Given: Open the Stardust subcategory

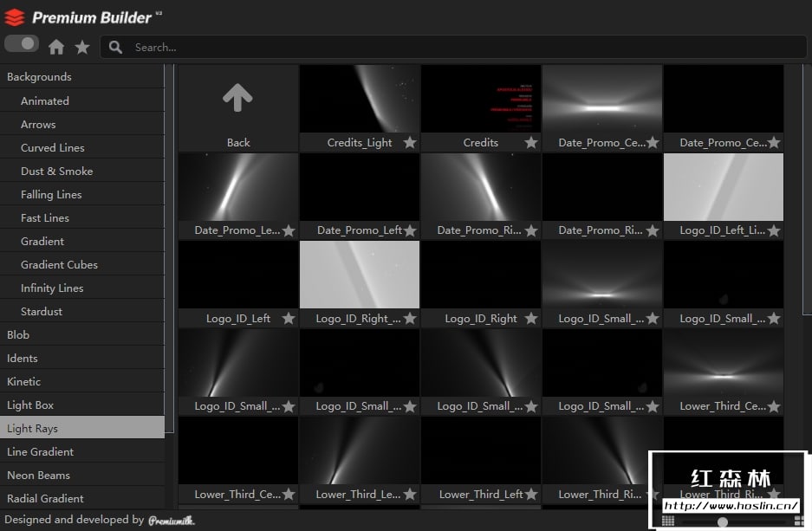Looking at the screenshot, I should tap(82, 311).
